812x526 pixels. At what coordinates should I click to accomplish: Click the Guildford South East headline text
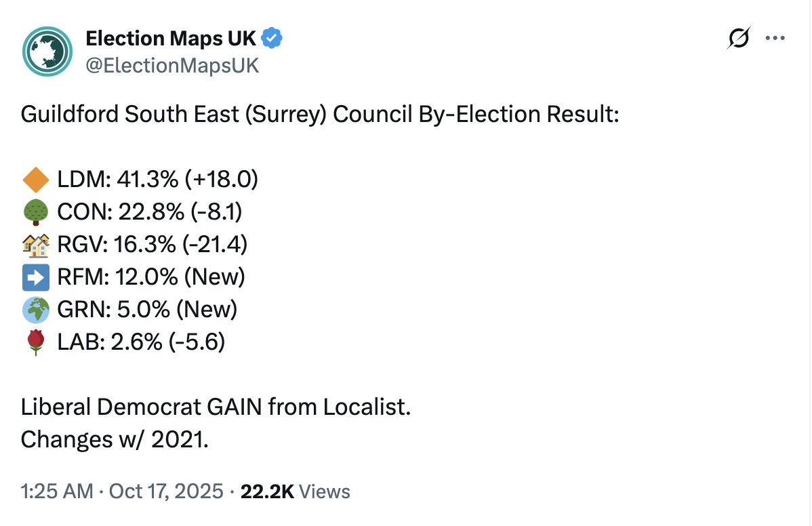tap(320, 114)
